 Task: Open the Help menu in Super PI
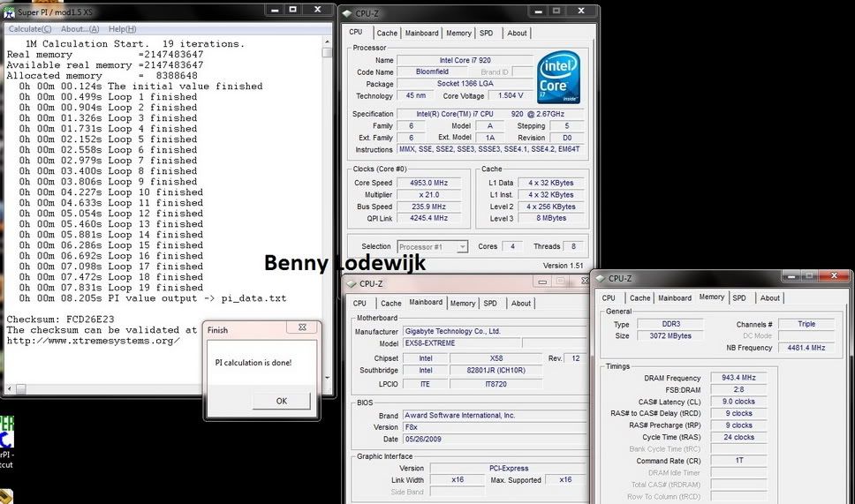[x=122, y=29]
